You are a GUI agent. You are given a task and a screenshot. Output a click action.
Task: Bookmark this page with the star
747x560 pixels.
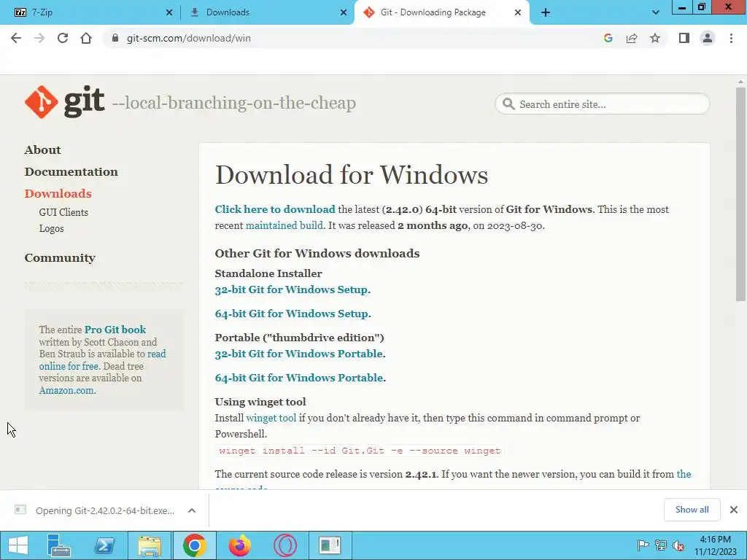655,38
